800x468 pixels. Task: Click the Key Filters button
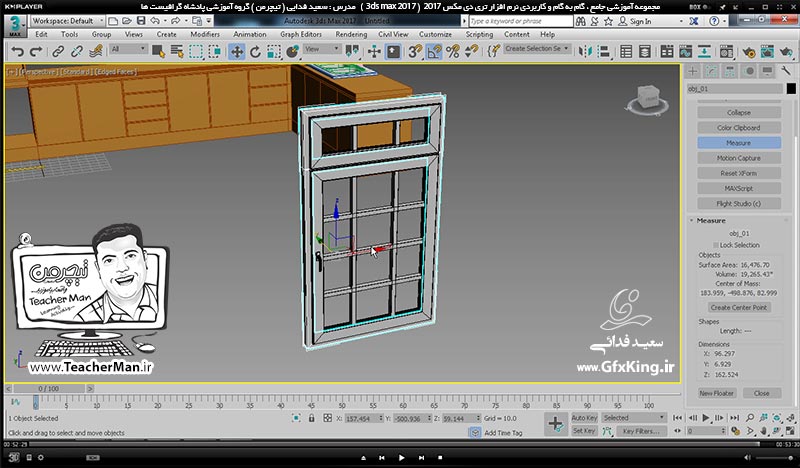pyautogui.click(x=641, y=431)
